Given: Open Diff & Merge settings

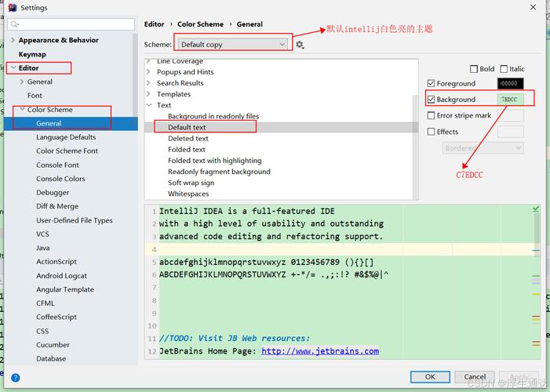Looking at the screenshot, I should point(57,206).
